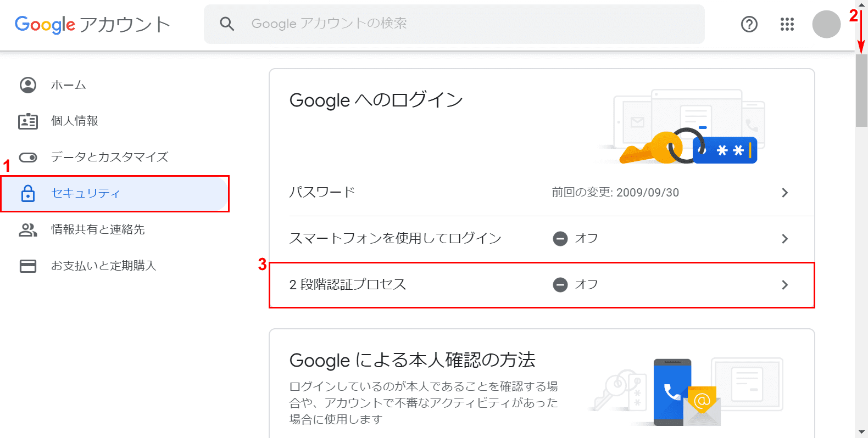Focus the Google アカウントの検索 field
Image resolution: width=868 pixels, height=438 pixels.
(x=454, y=24)
